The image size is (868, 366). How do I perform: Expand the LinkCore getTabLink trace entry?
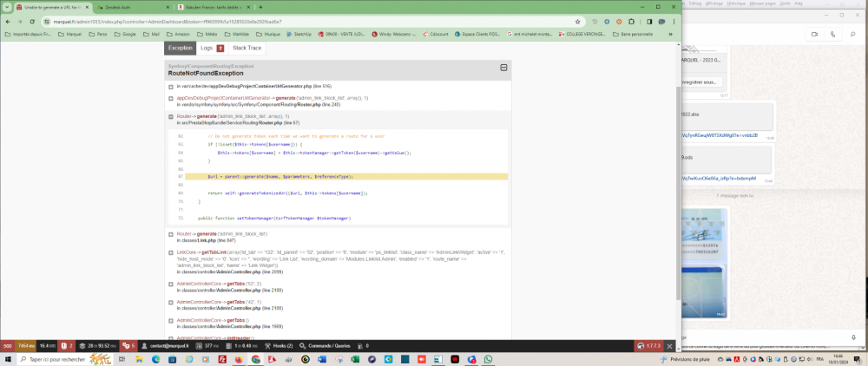pos(171,252)
